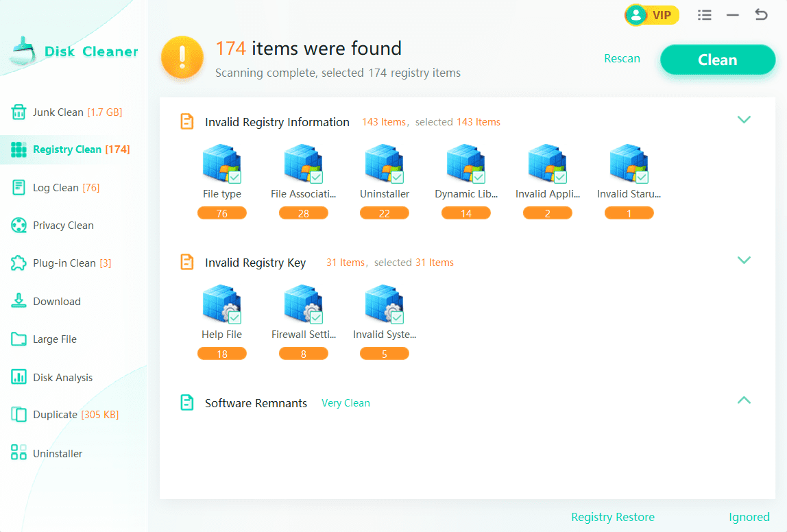Expand the Software Remnants section
The height and width of the screenshot is (532, 787).
click(744, 400)
